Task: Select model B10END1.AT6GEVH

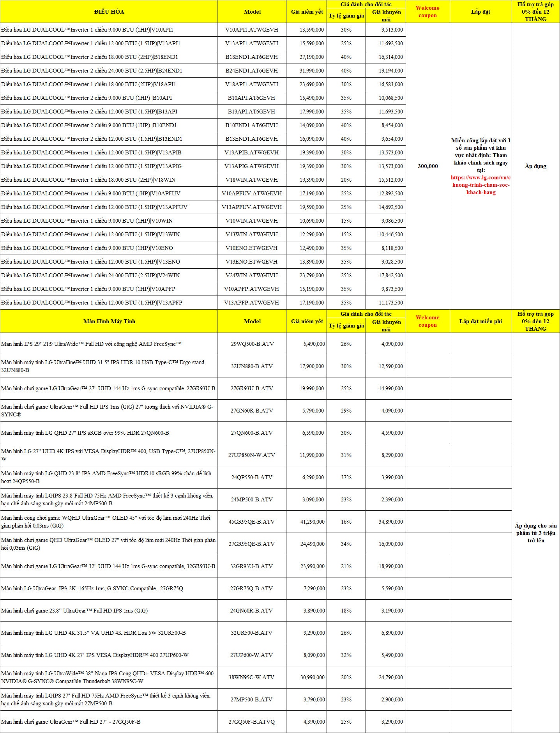Action: (252, 125)
